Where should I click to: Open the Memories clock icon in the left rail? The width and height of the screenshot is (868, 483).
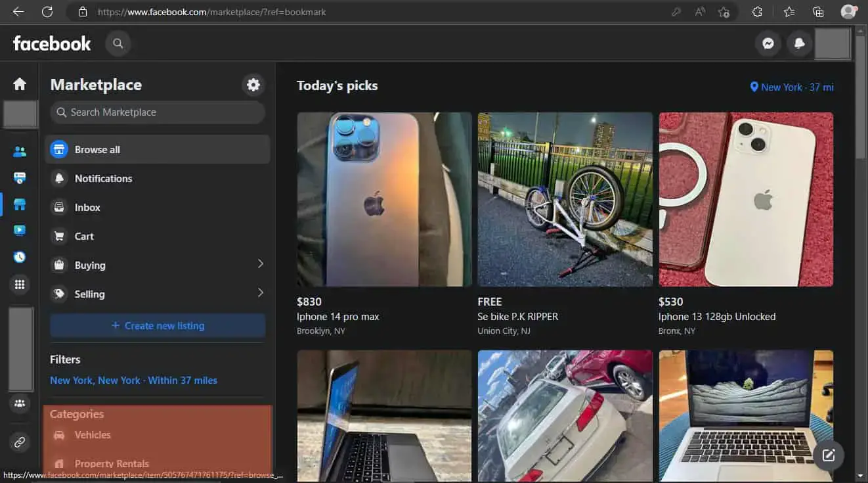20,257
